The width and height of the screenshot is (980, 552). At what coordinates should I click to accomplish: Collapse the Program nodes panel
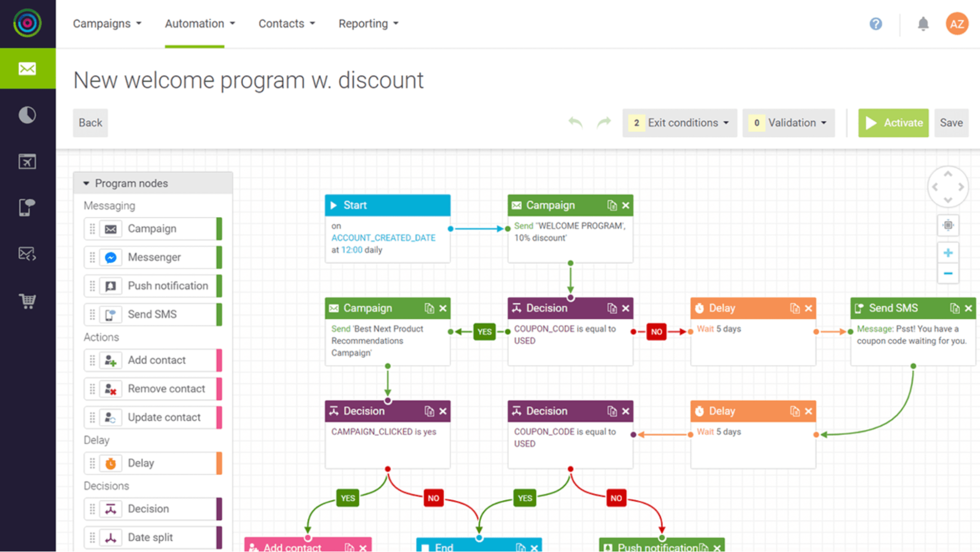click(x=86, y=183)
